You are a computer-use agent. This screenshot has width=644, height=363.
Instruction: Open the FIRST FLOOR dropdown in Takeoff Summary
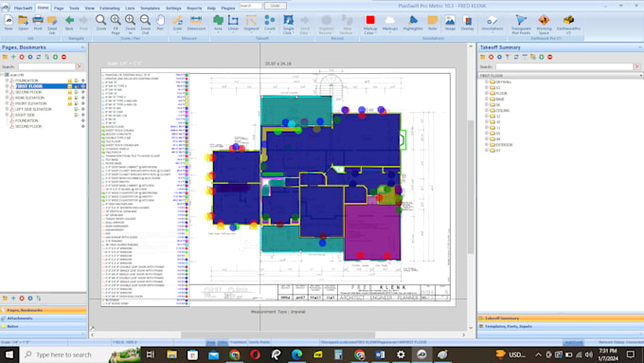pyautogui.click(x=640, y=76)
